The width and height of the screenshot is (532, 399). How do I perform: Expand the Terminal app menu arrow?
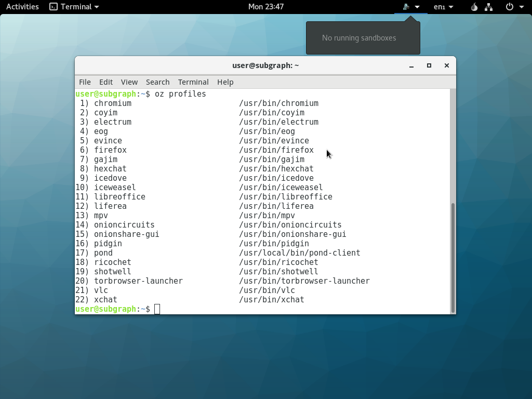97,7
